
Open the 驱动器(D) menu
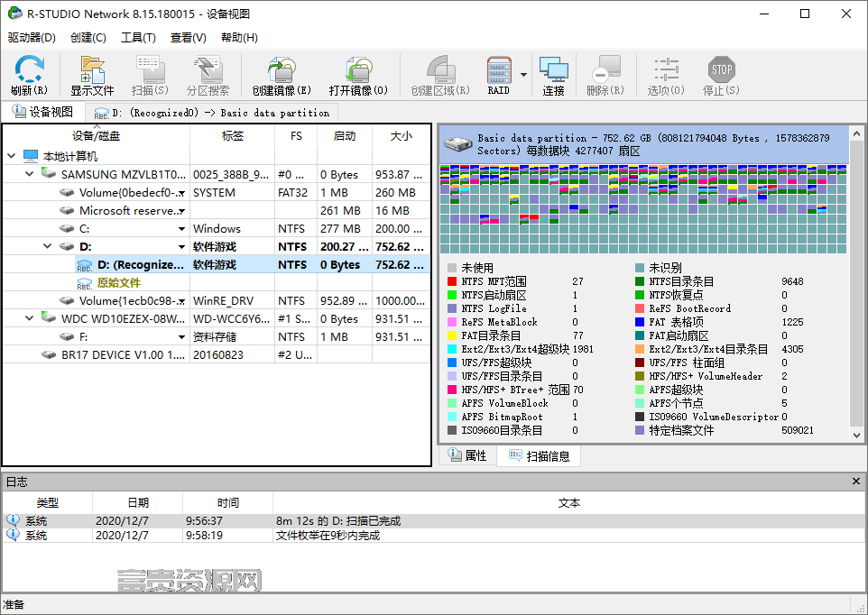32,38
